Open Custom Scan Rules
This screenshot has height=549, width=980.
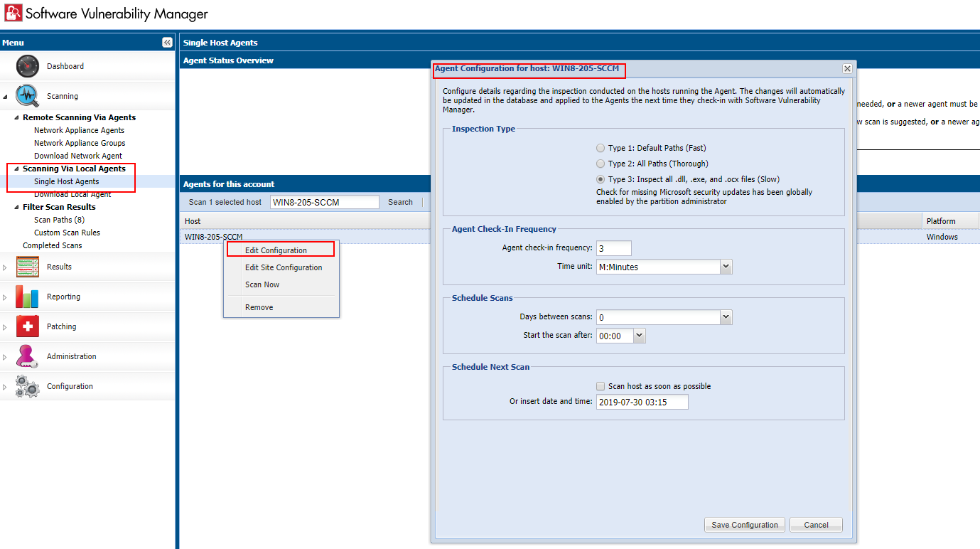point(67,233)
